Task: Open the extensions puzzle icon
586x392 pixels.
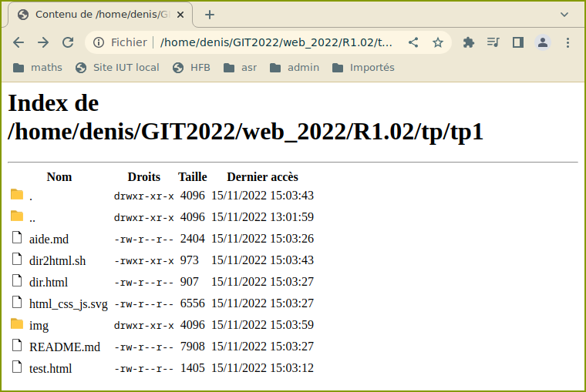Action: tap(468, 42)
